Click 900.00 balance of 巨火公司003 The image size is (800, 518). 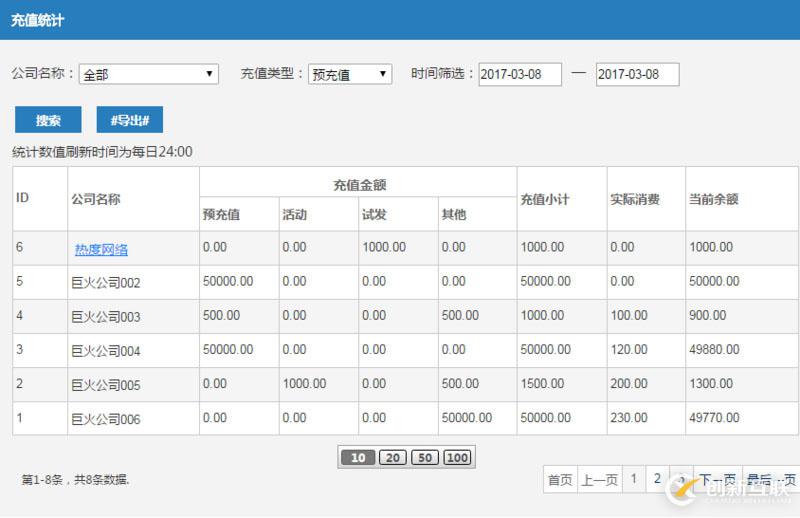point(707,315)
